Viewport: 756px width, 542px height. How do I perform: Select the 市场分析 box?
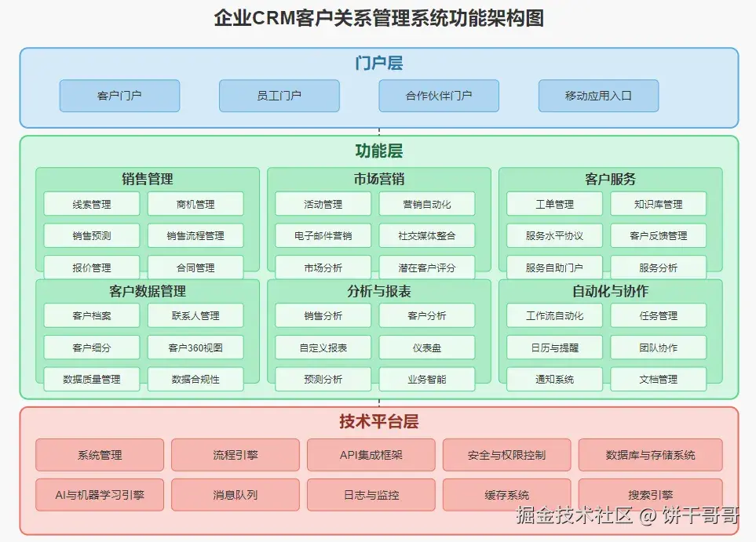tap(323, 267)
